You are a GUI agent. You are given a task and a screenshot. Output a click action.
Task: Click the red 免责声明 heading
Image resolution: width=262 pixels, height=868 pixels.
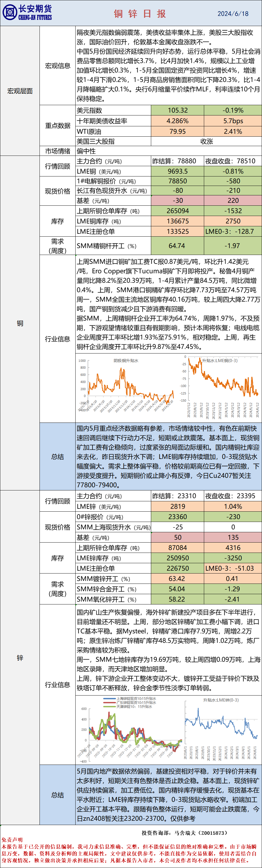12,840
